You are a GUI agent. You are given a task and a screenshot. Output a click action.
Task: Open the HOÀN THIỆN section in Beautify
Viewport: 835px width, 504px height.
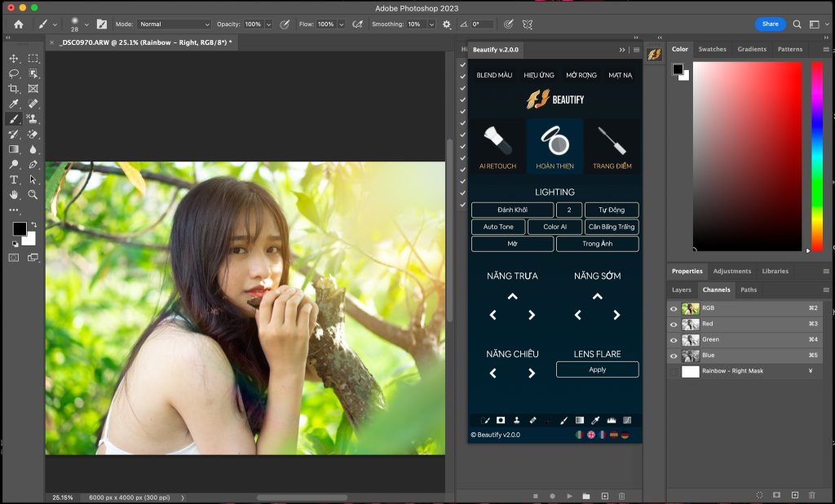point(554,145)
